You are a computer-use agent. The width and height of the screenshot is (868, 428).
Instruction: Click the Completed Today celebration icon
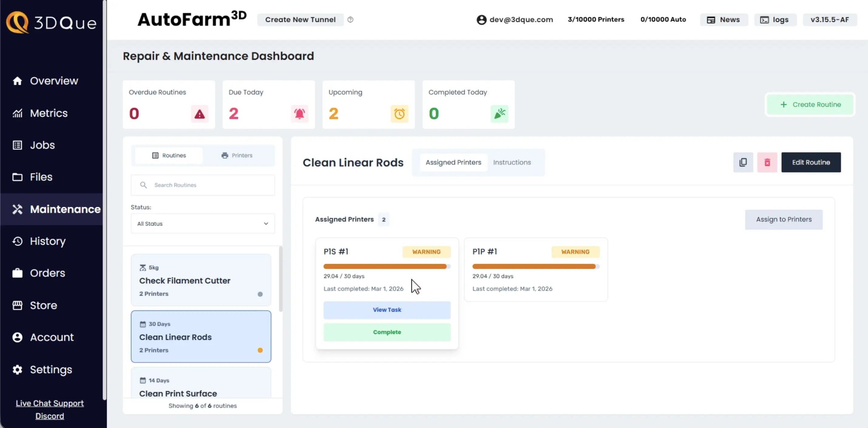coord(499,114)
